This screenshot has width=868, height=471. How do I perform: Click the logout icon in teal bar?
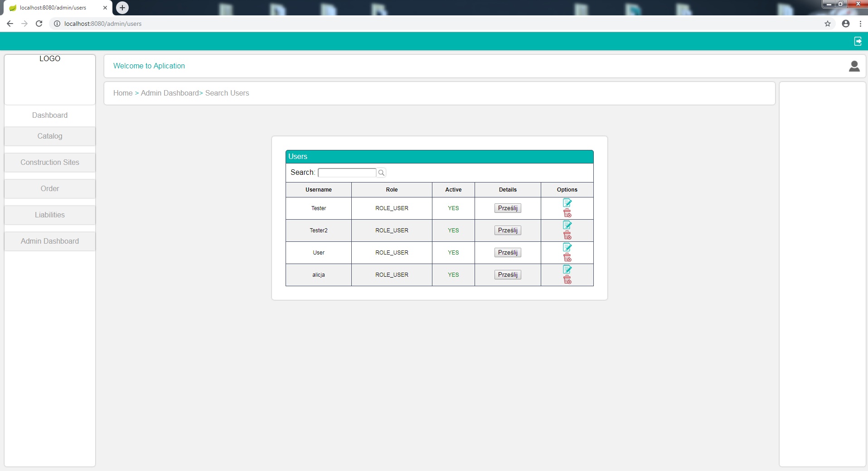tap(858, 41)
